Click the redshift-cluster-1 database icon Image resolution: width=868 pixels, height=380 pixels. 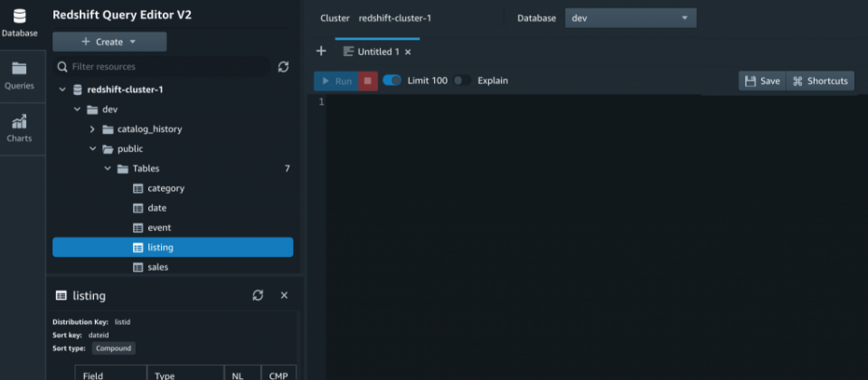pos(78,90)
